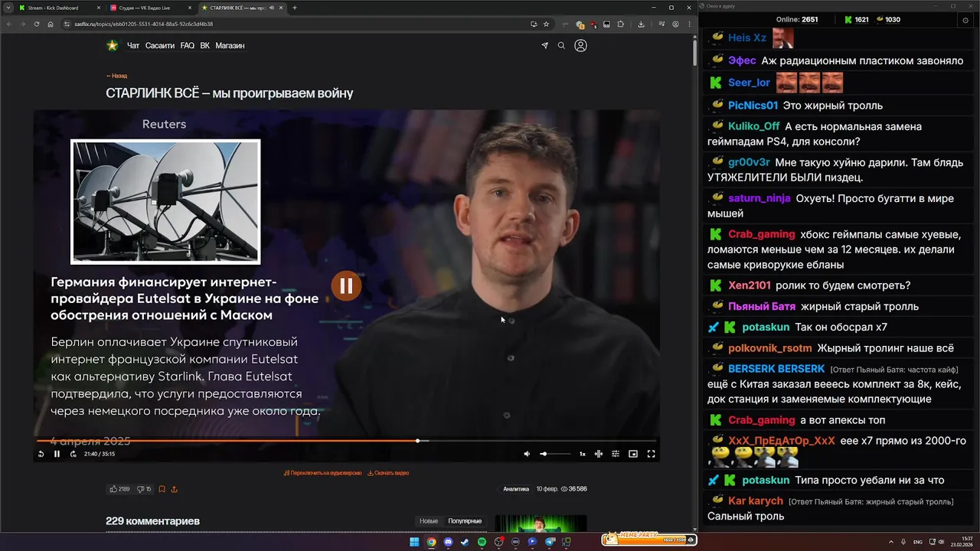980x551 pixels.
Task: Open Магазин in site navigation
Action: [230, 46]
